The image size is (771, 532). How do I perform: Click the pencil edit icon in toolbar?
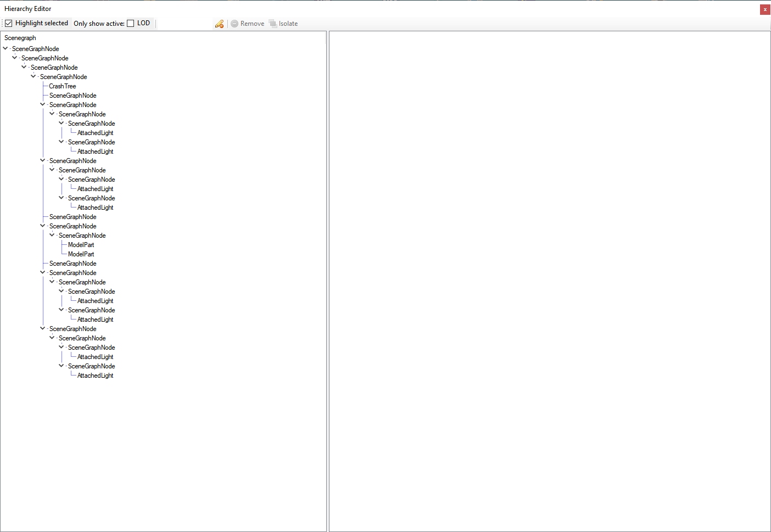click(219, 24)
